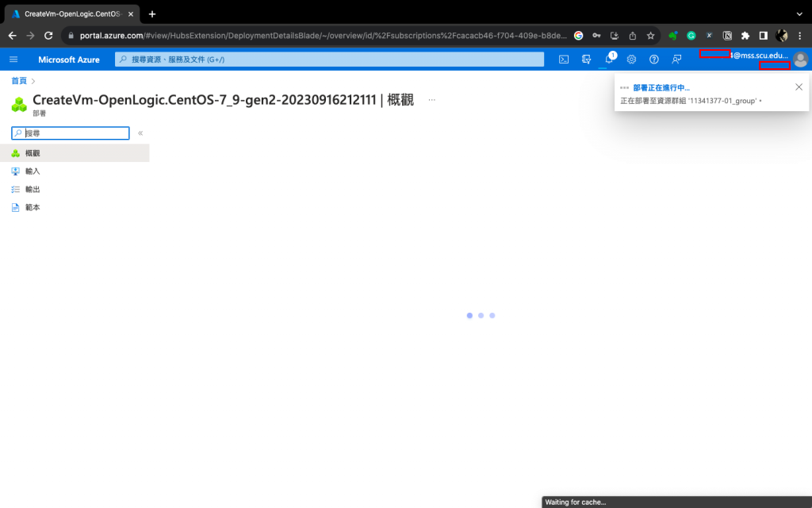Open a new browser tab
Image resolution: width=812 pixels, height=508 pixels.
152,14
